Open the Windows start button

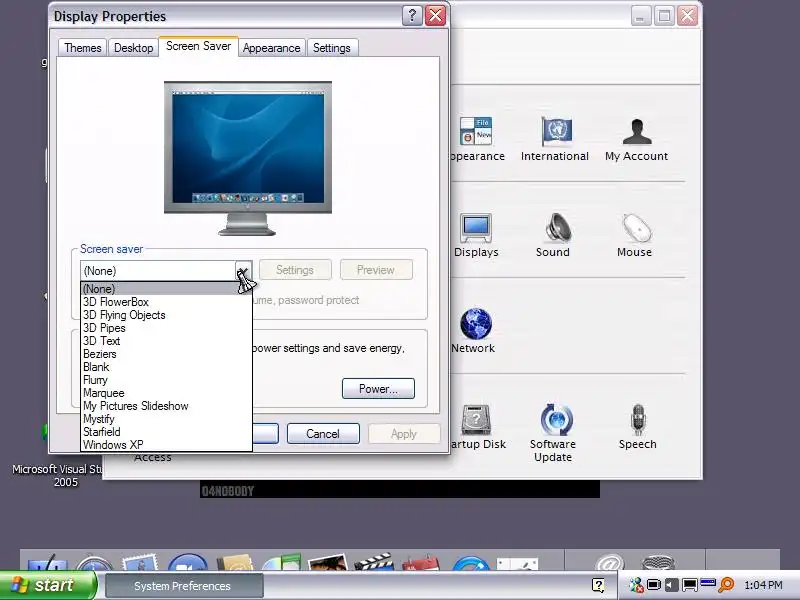(x=48, y=585)
